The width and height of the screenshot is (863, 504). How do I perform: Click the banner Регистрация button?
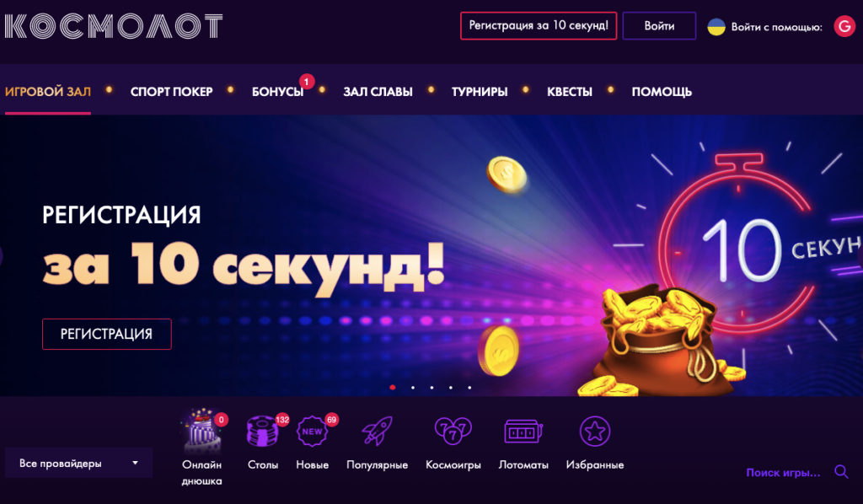click(107, 334)
